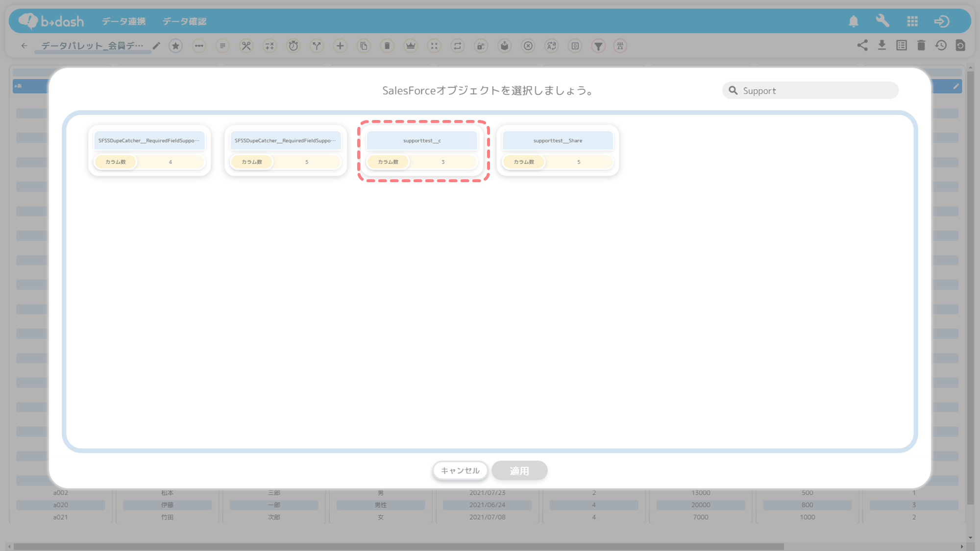Image resolution: width=980 pixels, height=551 pixels.
Task: Click the Support search field
Action: [810, 91]
